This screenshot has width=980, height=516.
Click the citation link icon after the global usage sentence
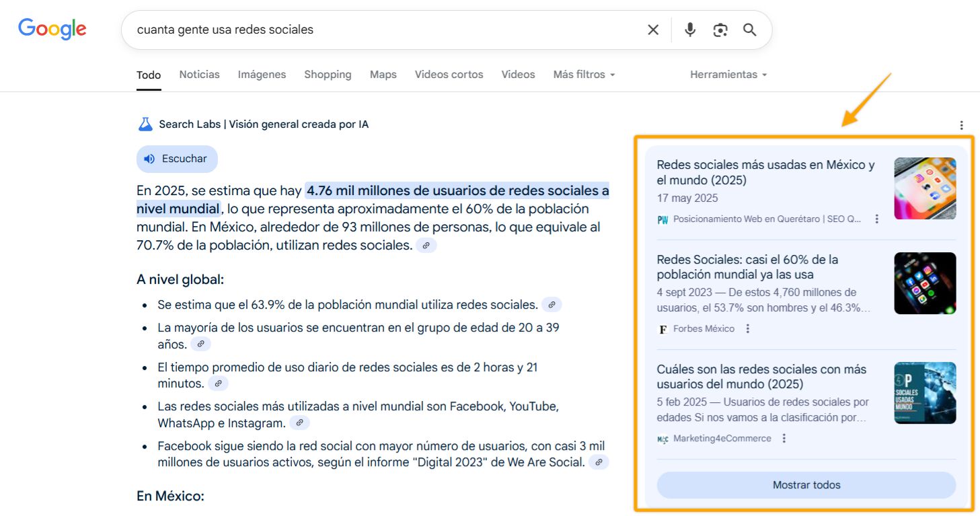click(x=551, y=304)
